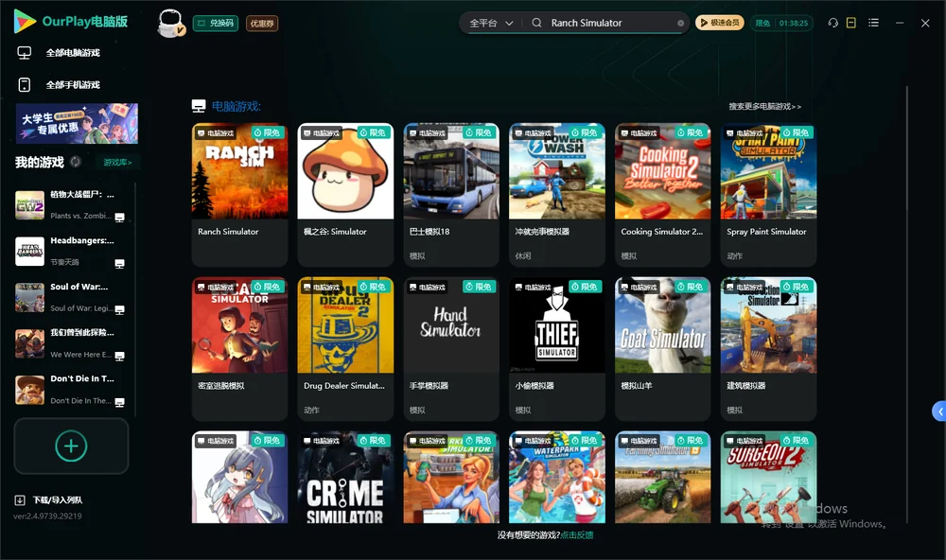The height and width of the screenshot is (560, 946).
Task: Click 限免 badge on Ranch Simulator card
Action: click(267, 132)
